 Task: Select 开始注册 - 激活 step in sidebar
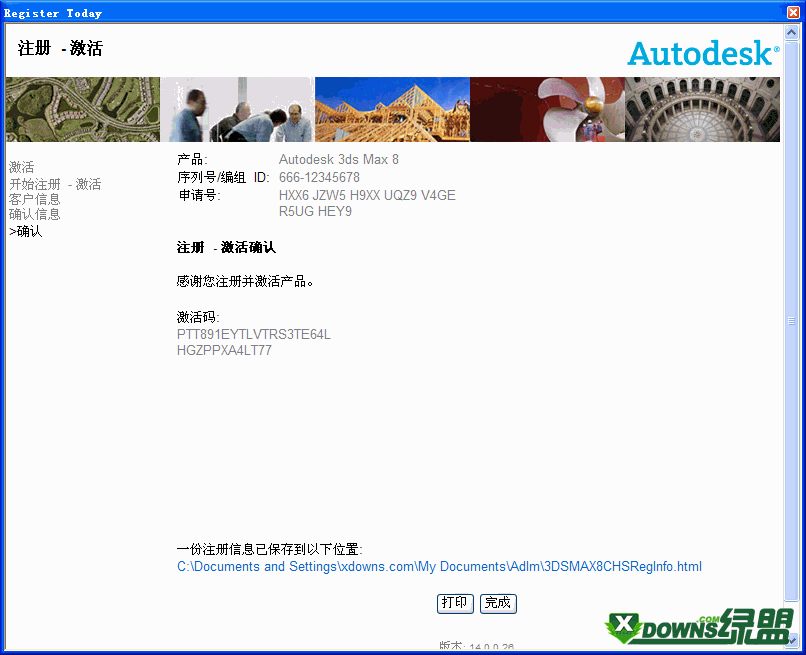[x=55, y=184]
